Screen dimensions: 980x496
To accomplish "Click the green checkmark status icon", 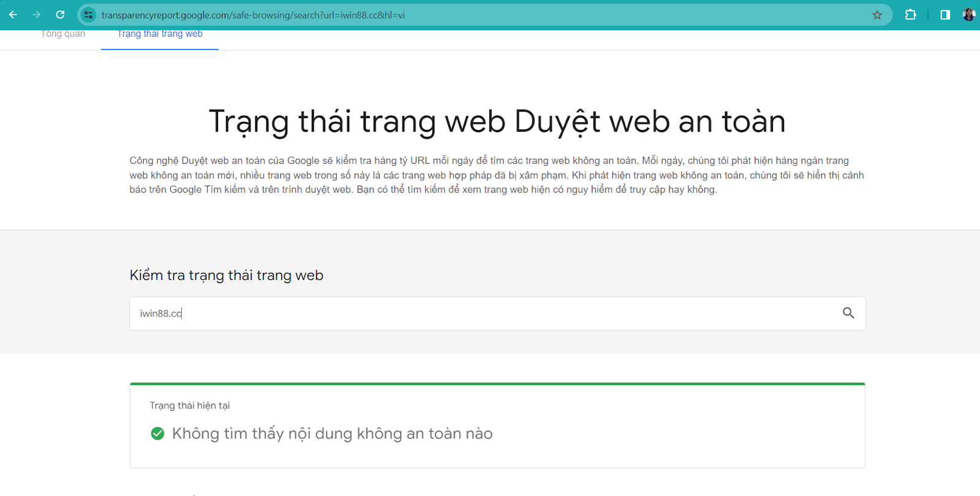I will pos(157,434).
